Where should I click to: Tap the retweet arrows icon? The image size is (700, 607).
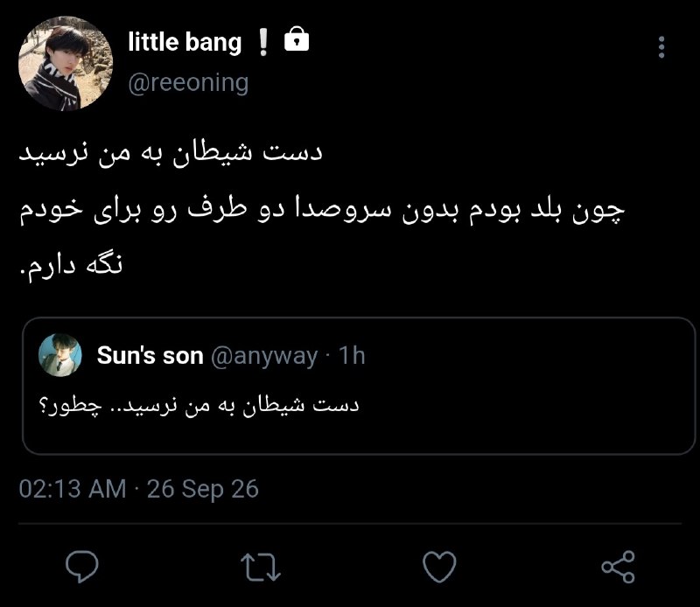(x=261, y=567)
